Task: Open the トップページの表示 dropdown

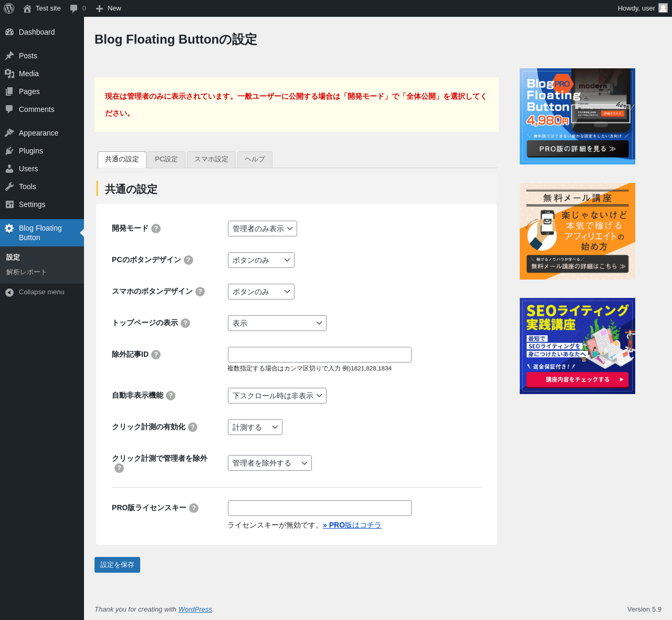Action: (x=277, y=323)
